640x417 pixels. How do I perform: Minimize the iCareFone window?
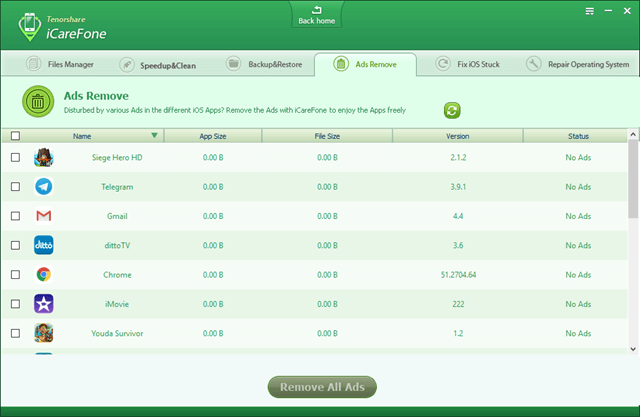tap(608, 11)
